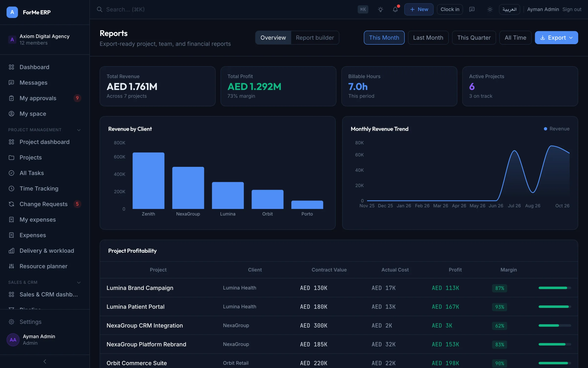The height and width of the screenshot is (368, 588).
Task: Open the Dashboard grid icon in sidebar
Action: pyautogui.click(x=11, y=67)
